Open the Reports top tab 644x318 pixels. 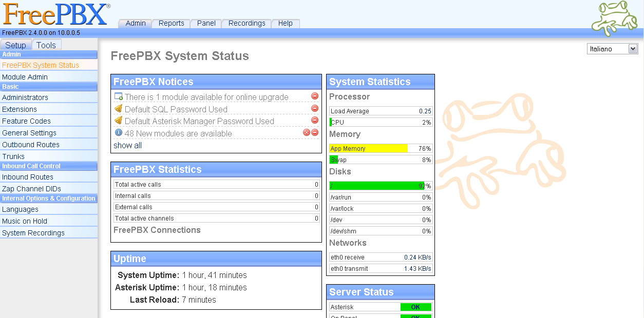tap(171, 24)
